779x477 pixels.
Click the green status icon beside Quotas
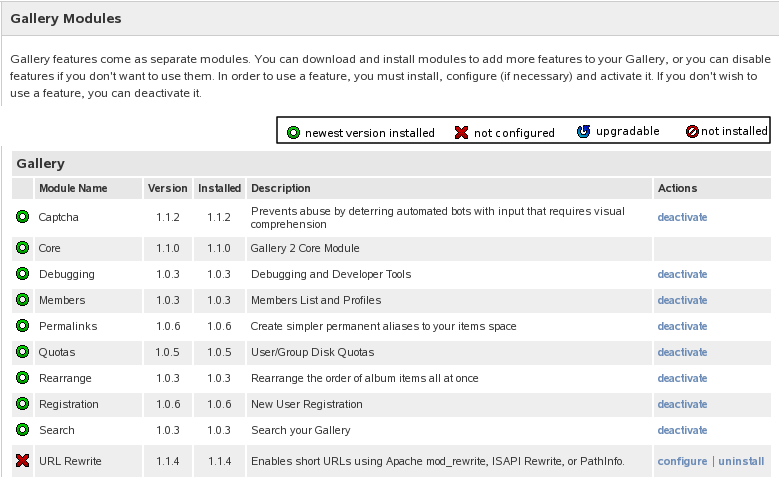tap(22, 352)
